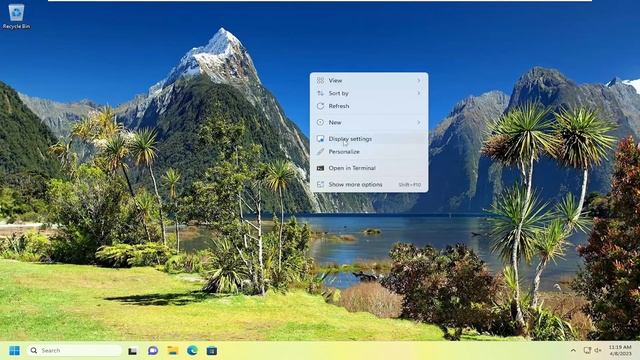This screenshot has height=360, width=640.
Task: Click the volume speaker tray icon
Action: click(598, 351)
